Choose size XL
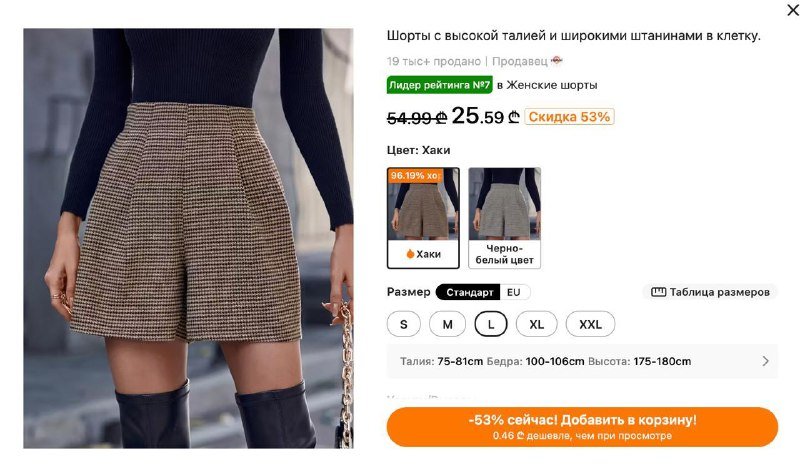The height and width of the screenshot is (467, 800). click(536, 324)
